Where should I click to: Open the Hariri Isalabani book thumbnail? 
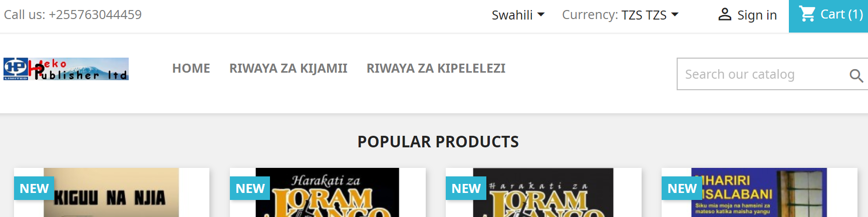[x=759, y=192]
